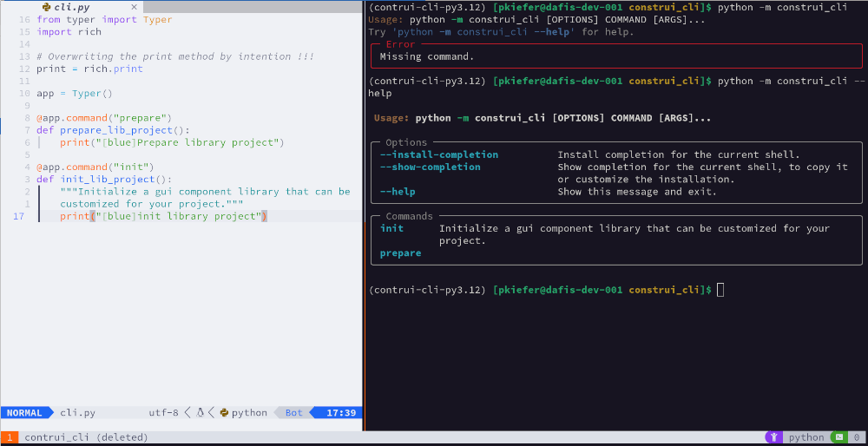Click the --help option in Options box
This screenshot has width=868, height=446.
[x=398, y=192]
